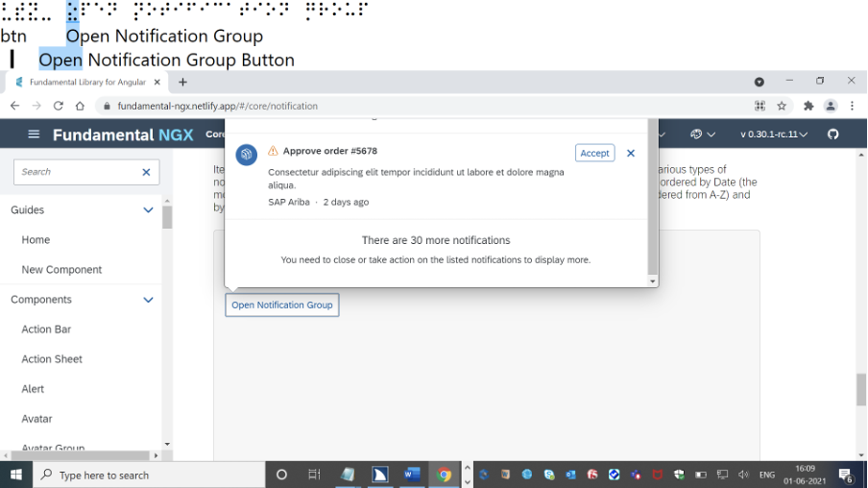Click the taskbar Type here to search box
The width and height of the screenshot is (868, 488).
click(x=150, y=475)
